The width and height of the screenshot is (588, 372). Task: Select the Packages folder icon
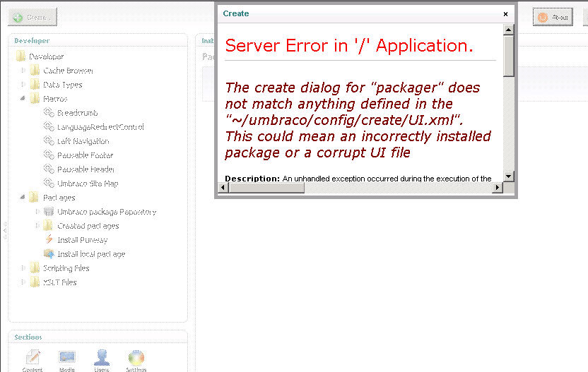tap(34, 198)
